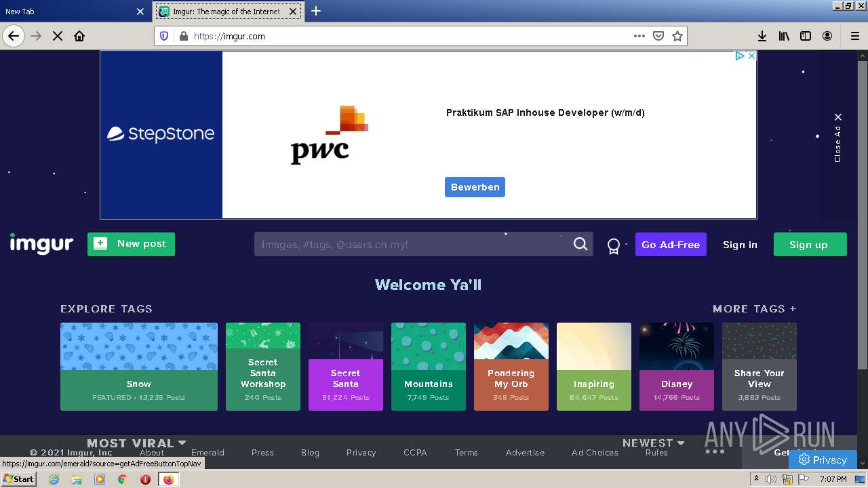Open a new tab with plus
Viewport: 868px width, 488px height.
pos(316,11)
